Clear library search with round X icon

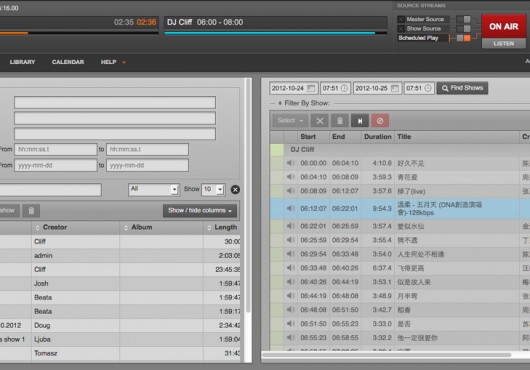tap(235, 190)
